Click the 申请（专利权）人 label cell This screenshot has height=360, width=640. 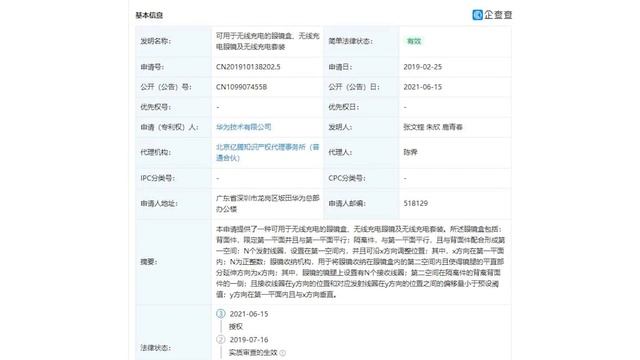click(x=173, y=127)
